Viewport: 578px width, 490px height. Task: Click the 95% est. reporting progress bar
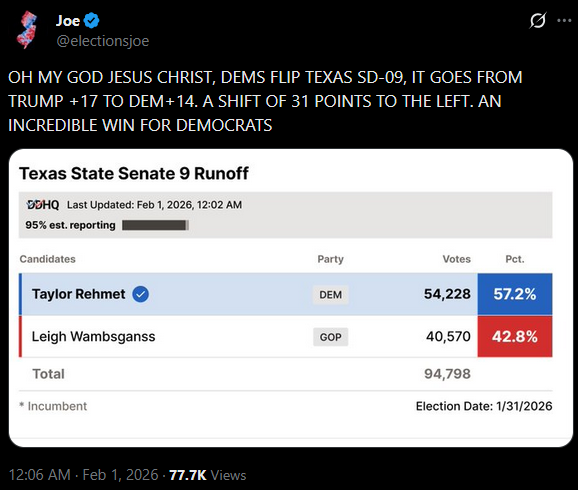[x=156, y=225]
